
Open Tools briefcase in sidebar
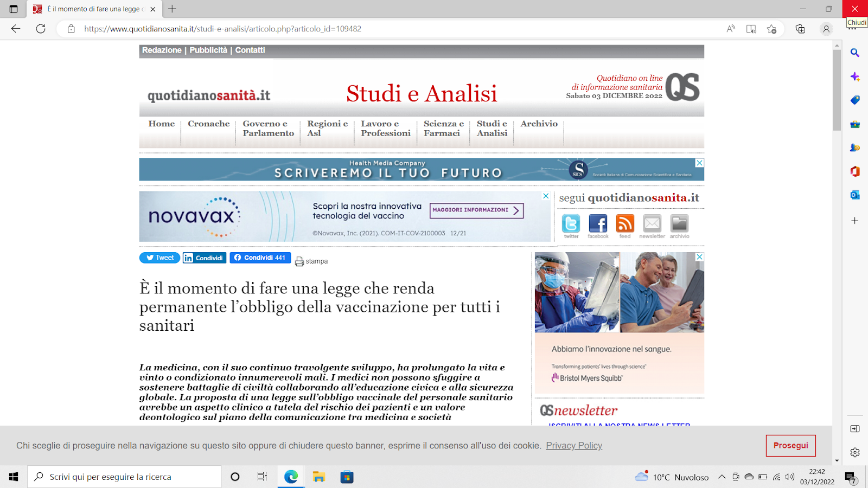[855, 124]
